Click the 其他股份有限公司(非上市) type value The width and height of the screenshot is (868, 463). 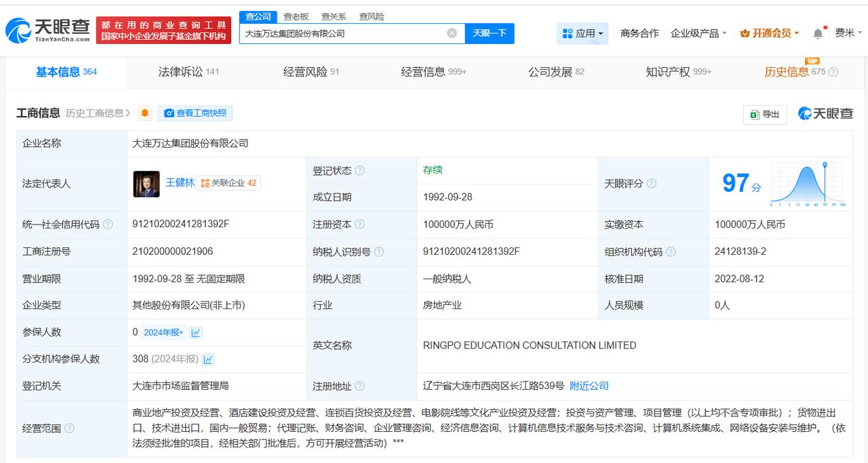tap(189, 305)
